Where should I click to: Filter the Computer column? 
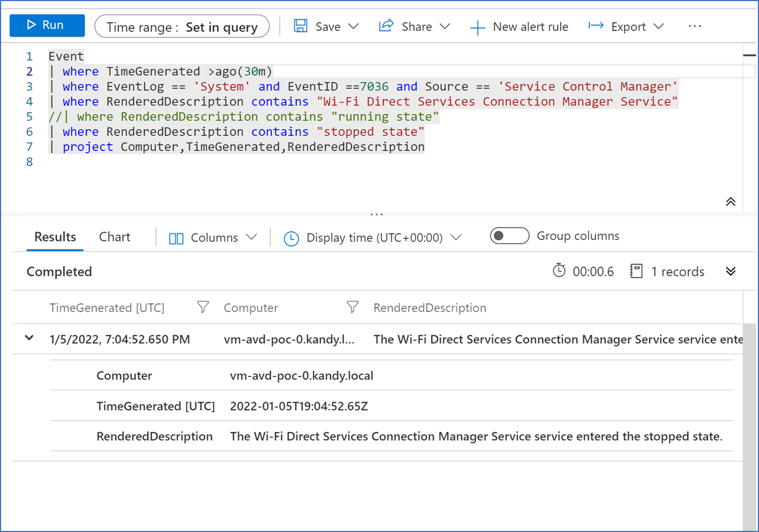(x=353, y=307)
